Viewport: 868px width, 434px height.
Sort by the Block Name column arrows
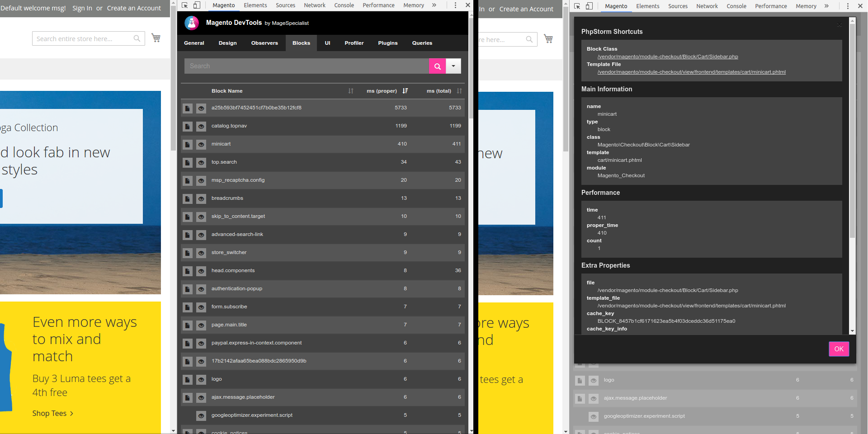coord(351,91)
